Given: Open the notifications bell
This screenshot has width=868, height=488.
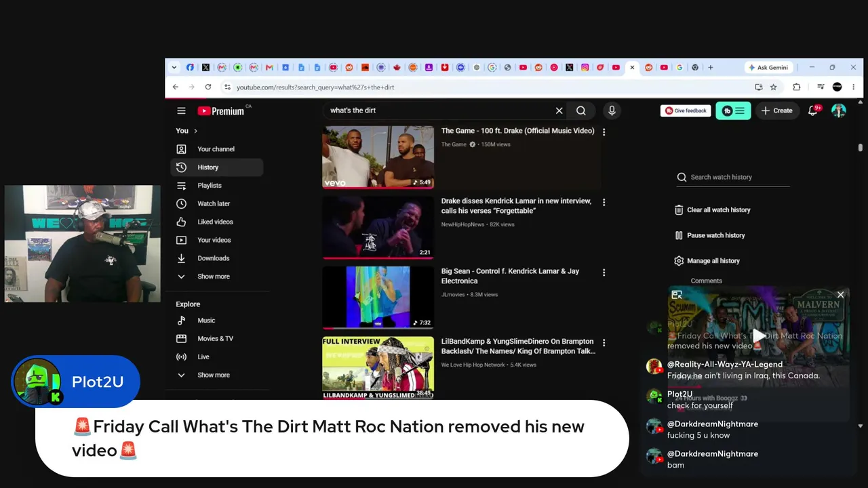Looking at the screenshot, I should 813,110.
